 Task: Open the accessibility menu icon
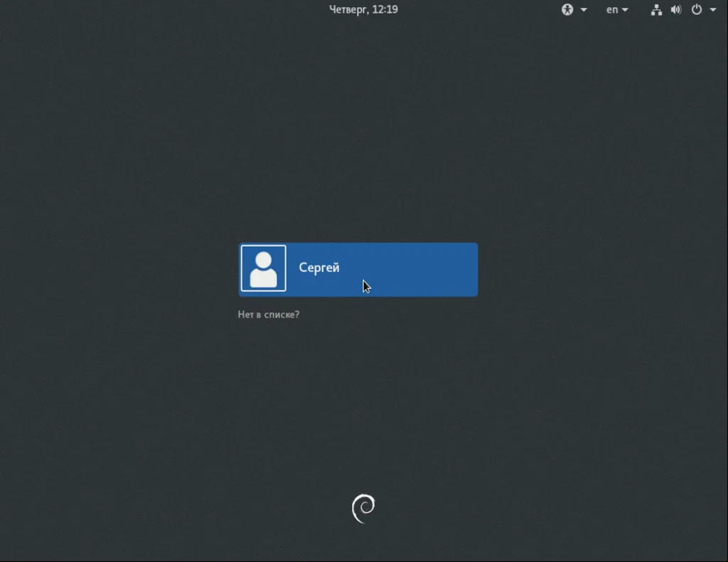[x=567, y=10]
